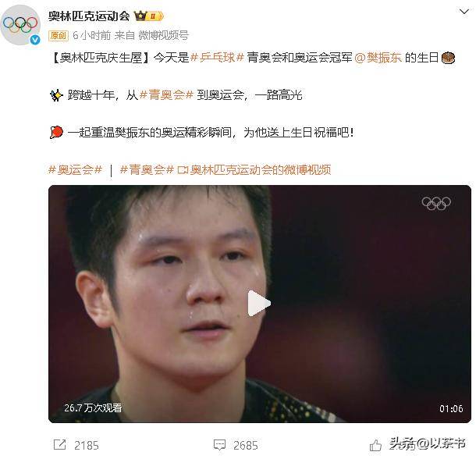Click the 原创 original tag

[x=59, y=36]
